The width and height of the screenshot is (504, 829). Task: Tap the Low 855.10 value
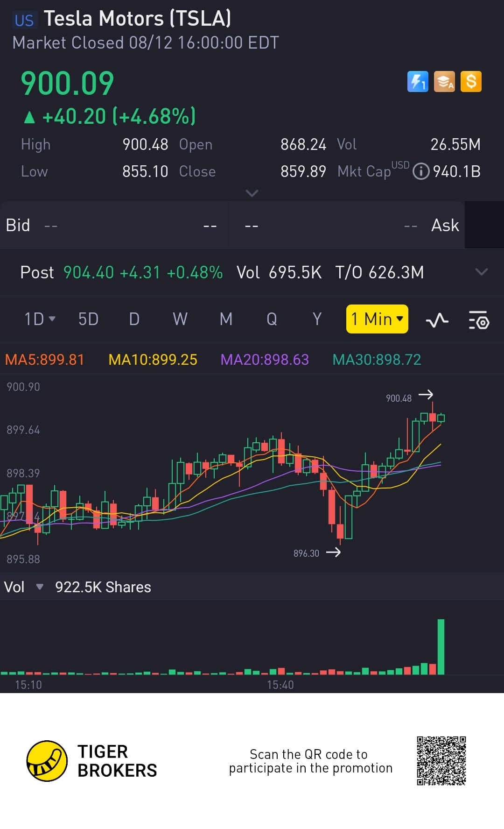tap(145, 171)
